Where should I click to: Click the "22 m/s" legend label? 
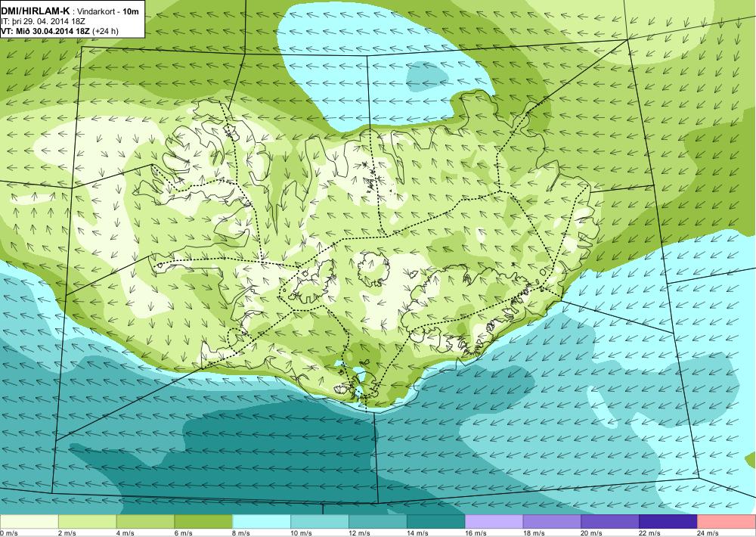click(650, 533)
